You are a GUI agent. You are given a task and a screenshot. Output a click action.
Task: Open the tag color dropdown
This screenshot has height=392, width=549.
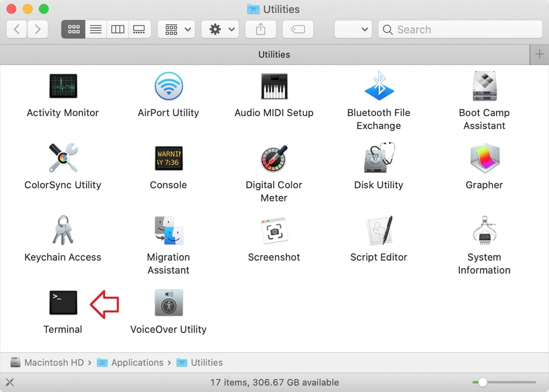coord(353,29)
